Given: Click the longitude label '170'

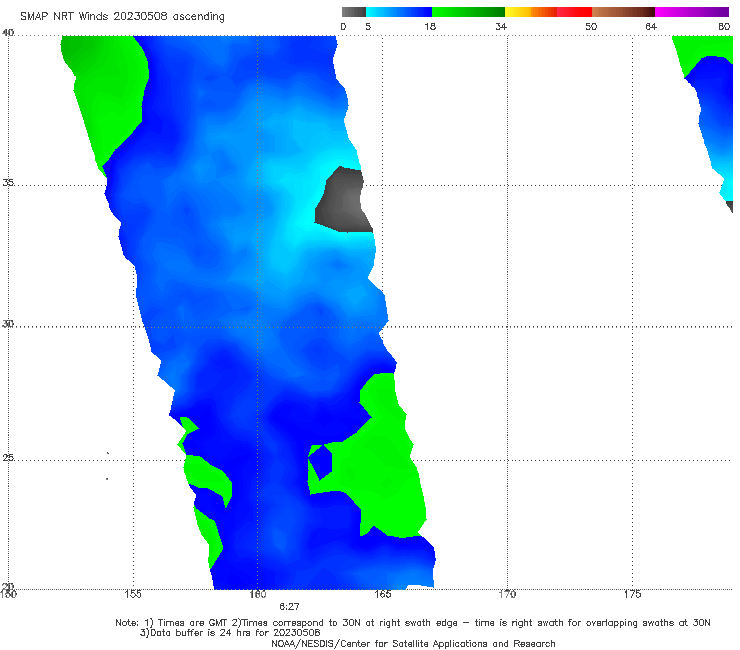Looking at the screenshot, I should (x=507, y=594).
